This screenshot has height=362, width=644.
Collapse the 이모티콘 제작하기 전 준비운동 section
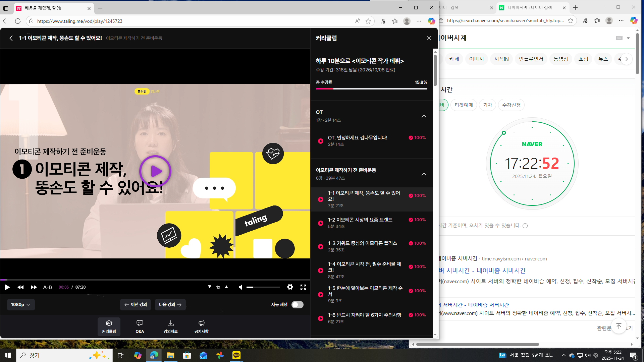pos(424,174)
